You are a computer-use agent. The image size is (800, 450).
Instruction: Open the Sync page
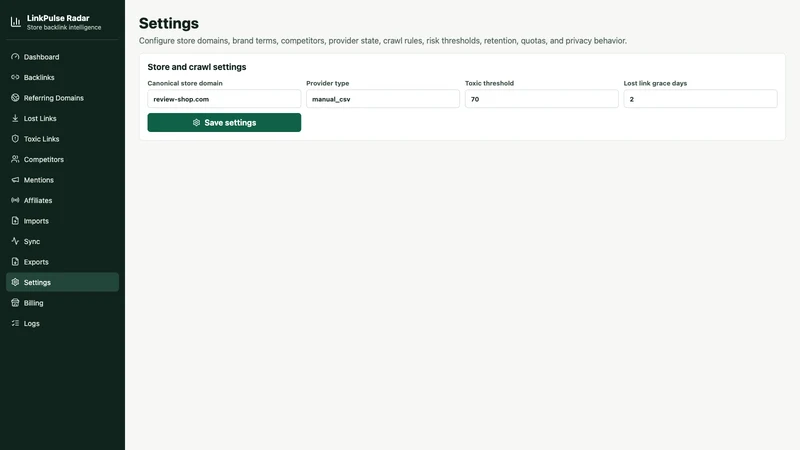click(x=62, y=241)
